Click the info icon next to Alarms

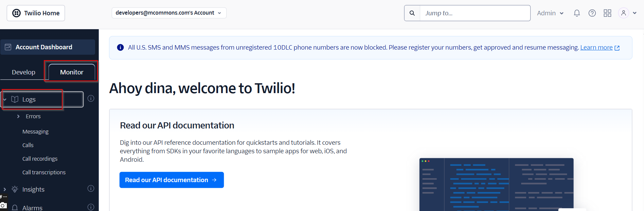pyautogui.click(x=91, y=207)
